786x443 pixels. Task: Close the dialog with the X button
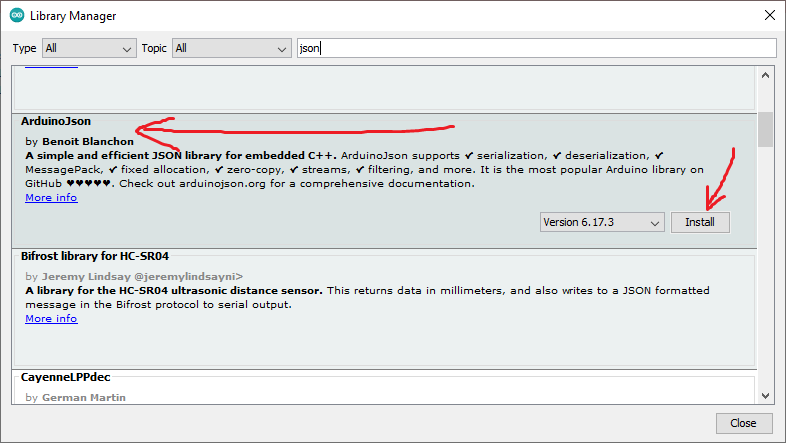click(x=770, y=15)
